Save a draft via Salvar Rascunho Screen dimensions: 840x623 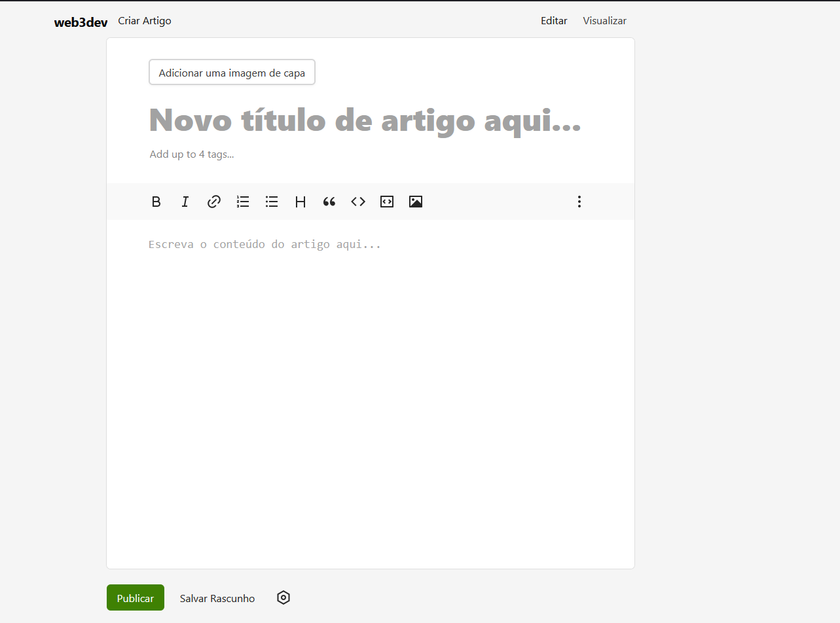[x=217, y=598]
